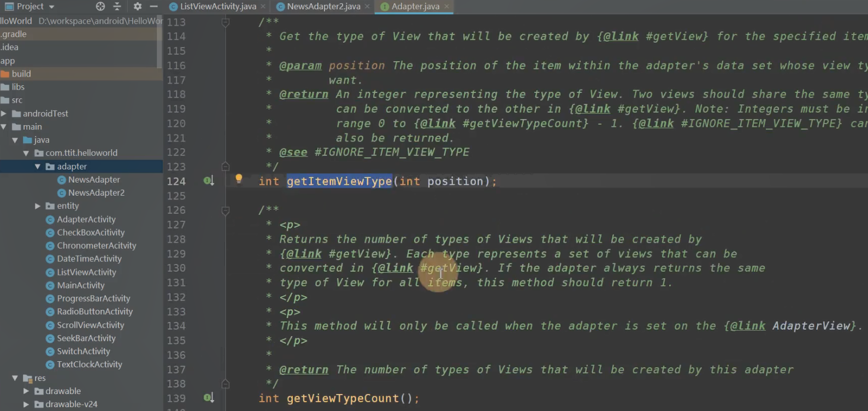Hide the Project panel with minus icon

coord(153,7)
